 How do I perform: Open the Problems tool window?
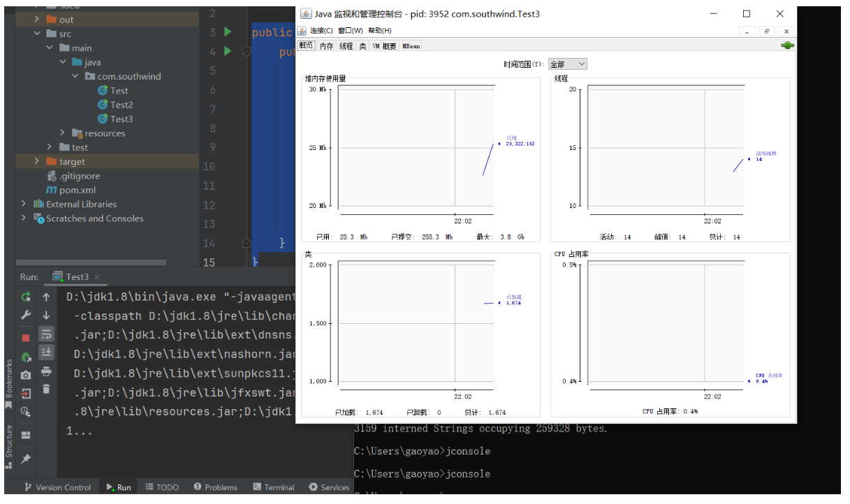click(215, 487)
